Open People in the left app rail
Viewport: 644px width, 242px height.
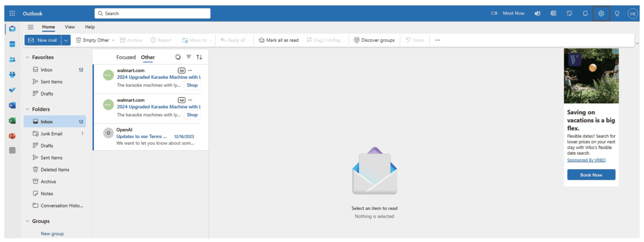(12, 60)
